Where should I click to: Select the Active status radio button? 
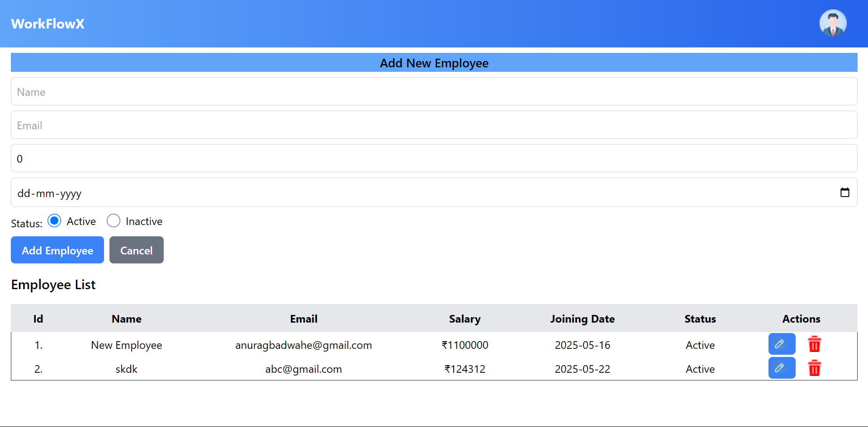[x=54, y=221]
